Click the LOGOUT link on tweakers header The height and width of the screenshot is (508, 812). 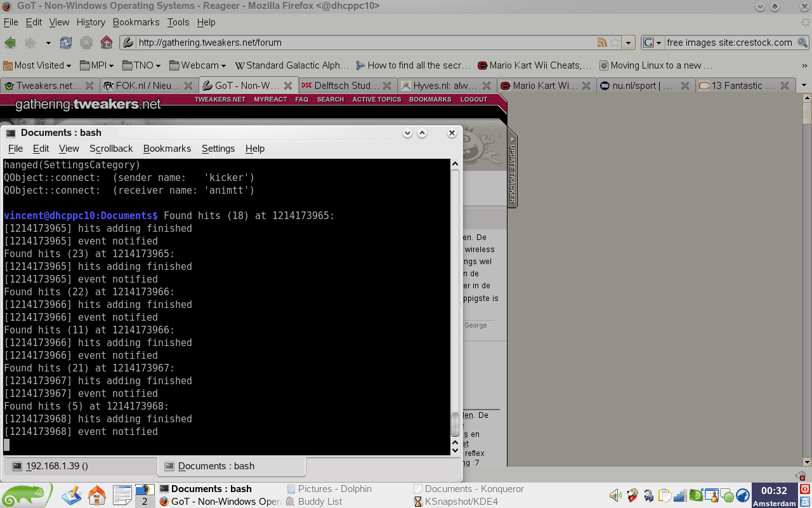coord(474,100)
